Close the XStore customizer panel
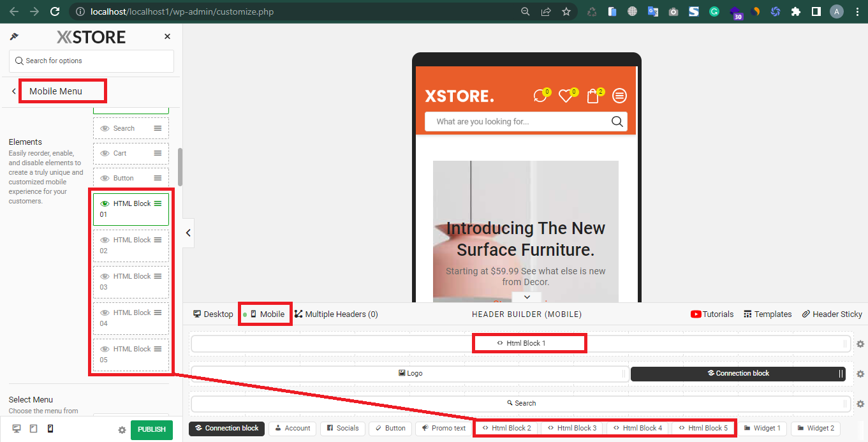 click(168, 37)
